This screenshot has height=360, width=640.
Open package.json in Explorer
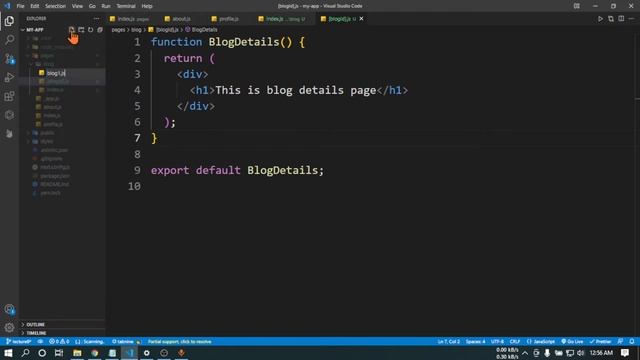coord(55,176)
